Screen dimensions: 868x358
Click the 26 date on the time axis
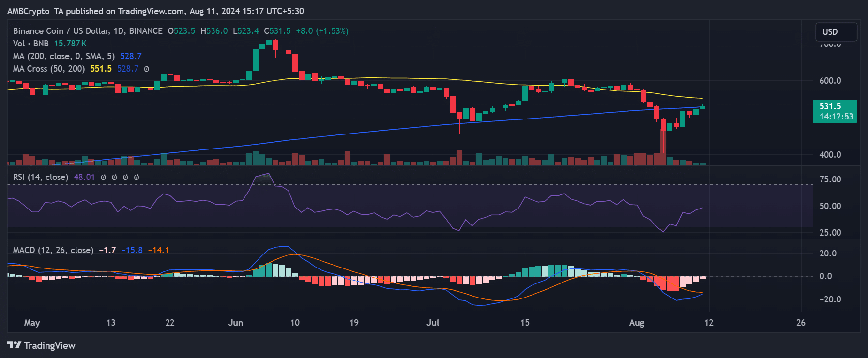click(801, 323)
